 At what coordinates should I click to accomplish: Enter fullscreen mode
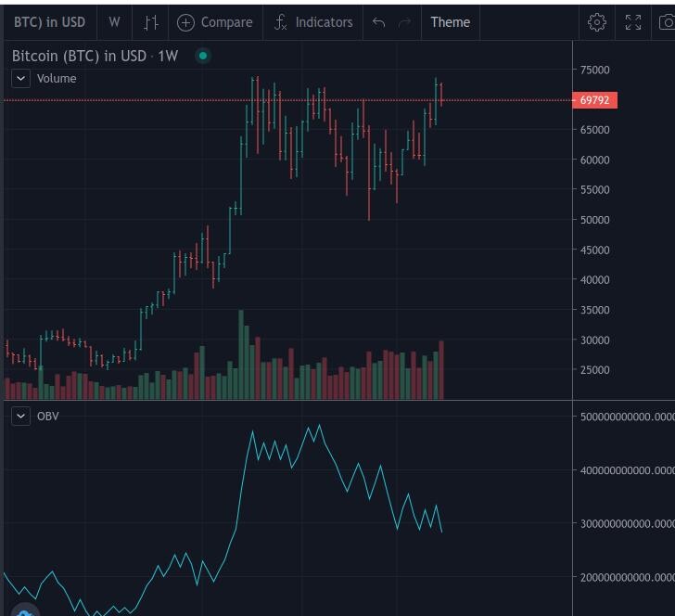[633, 22]
